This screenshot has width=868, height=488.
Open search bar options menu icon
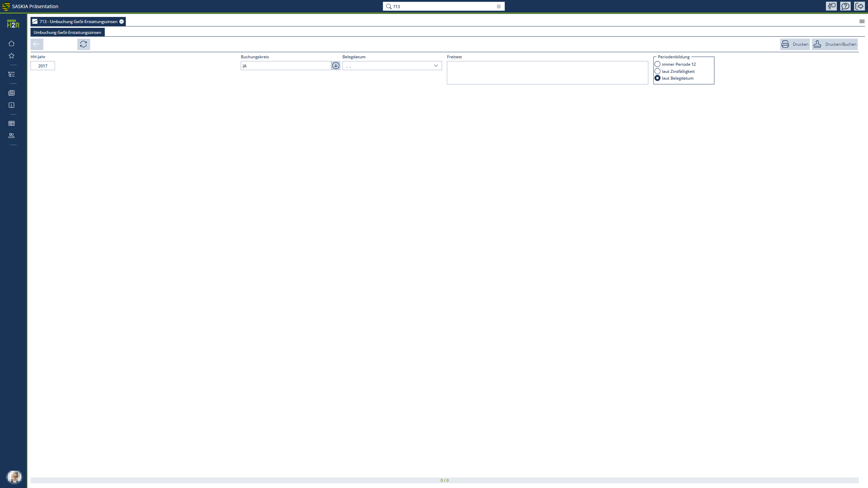click(x=498, y=6)
